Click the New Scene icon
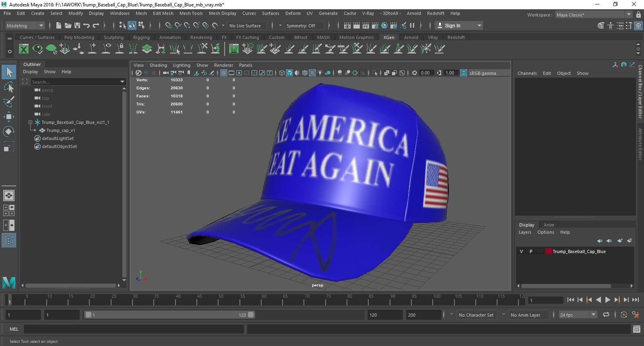 (x=59, y=25)
